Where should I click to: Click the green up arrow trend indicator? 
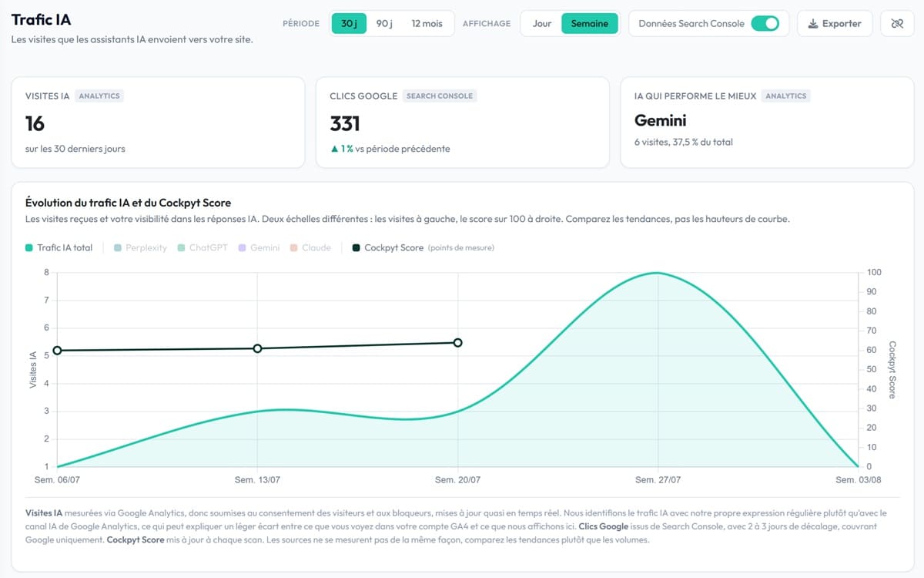pos(334,149)
